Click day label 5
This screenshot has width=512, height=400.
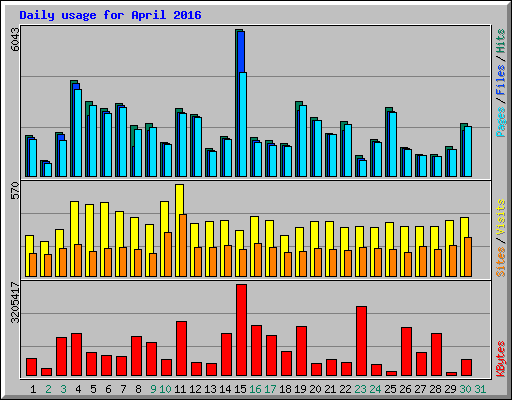[93, 389]
